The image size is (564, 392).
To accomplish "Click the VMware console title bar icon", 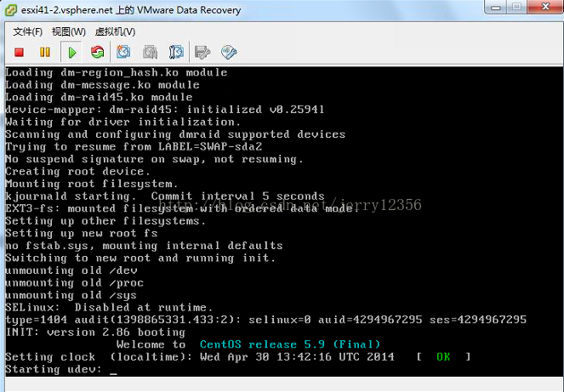I will pos(11,10).
